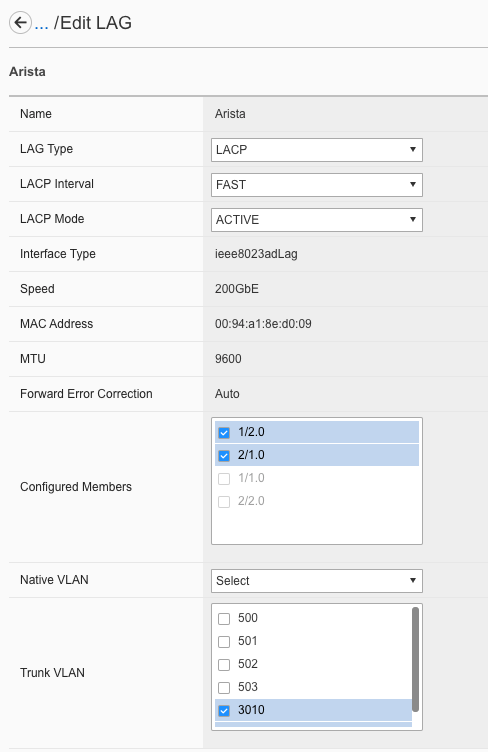Enable trunk VLAN 500
This screenshot has width=488, height=752.
click(224, 619)
